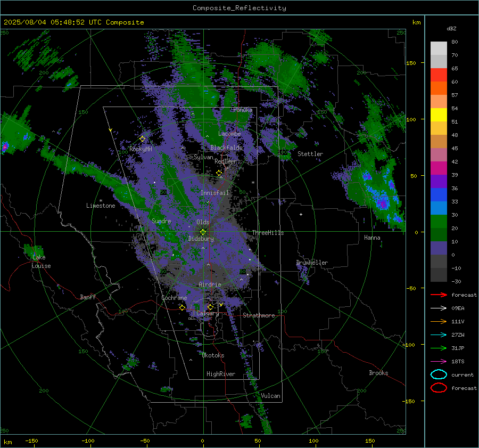The height and width of the screenshot is (448, 479).
Task: Click the ThreeHills town label
Action: pos(268,233)
